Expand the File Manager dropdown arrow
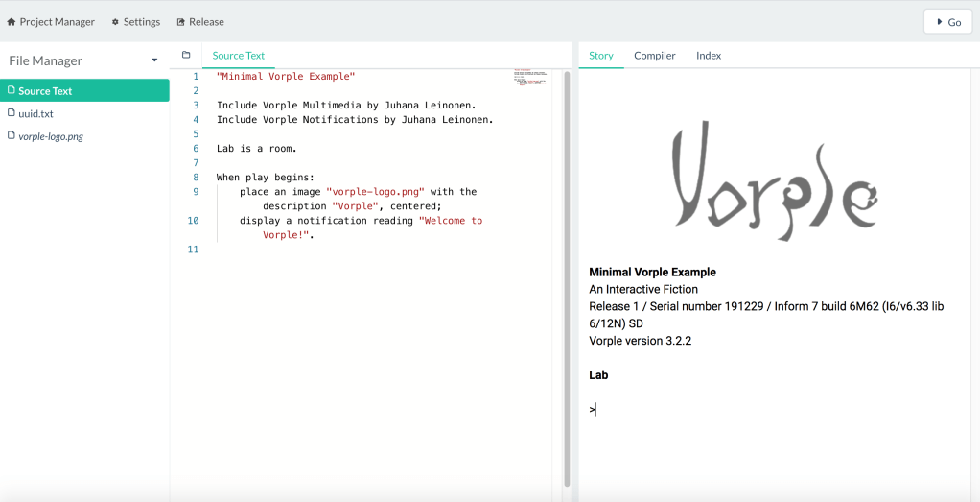 tap(154, 60)
